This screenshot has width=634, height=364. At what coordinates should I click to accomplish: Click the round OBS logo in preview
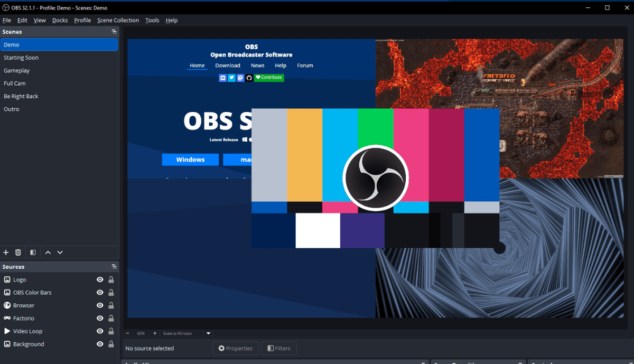tap(376, 178)
